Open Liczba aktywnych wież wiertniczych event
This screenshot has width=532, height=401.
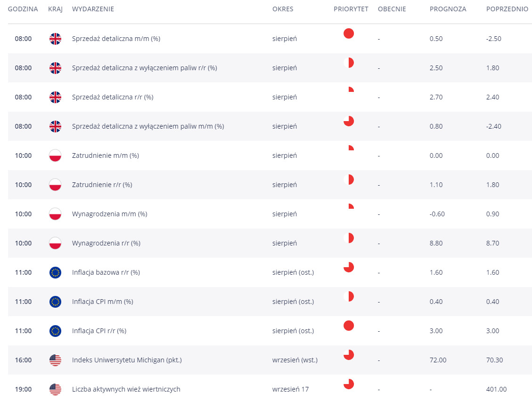[126, 389]
